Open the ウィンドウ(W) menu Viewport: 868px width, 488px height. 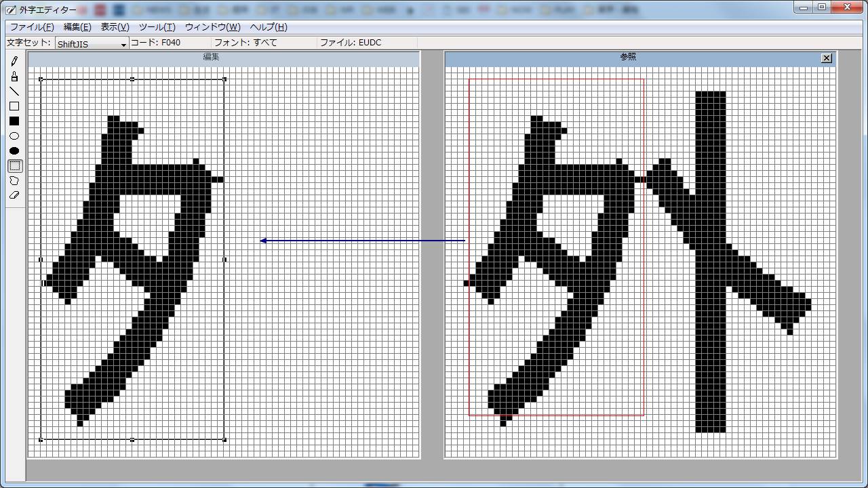point(212,27)
